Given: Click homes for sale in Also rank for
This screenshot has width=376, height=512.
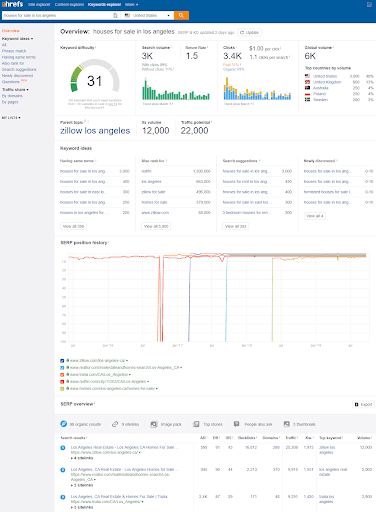Looking at the screenshot, I should [x=154, y=202].
